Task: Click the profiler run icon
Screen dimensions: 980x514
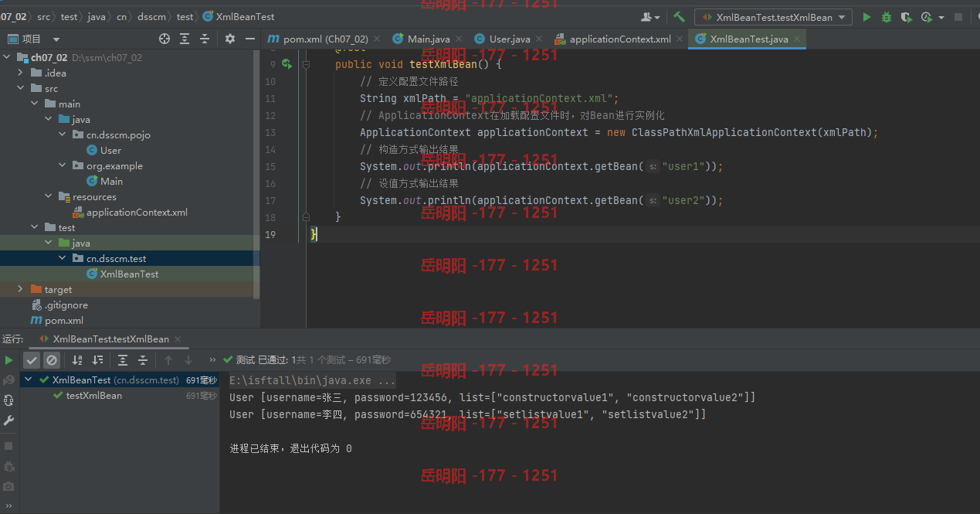Action: 926,17
